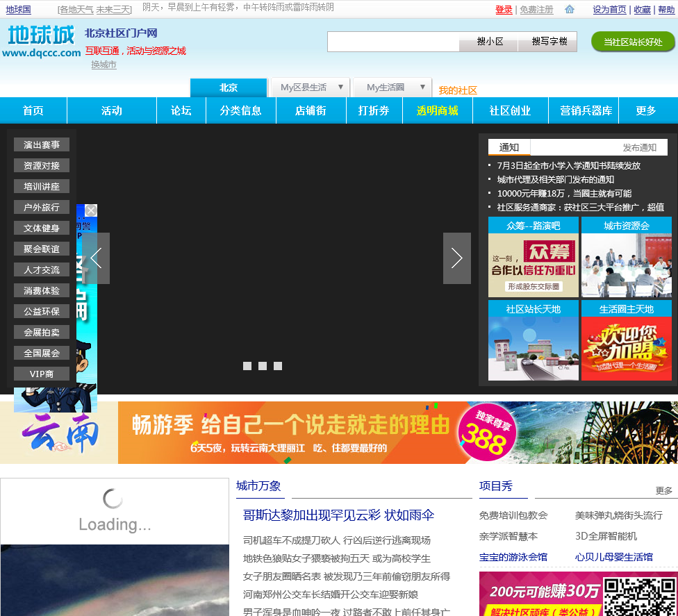Screen dimensions: 678x616
Task: Open 分类信息 in navigation bar
Action: pyautogui.click(x=241, y=110)
